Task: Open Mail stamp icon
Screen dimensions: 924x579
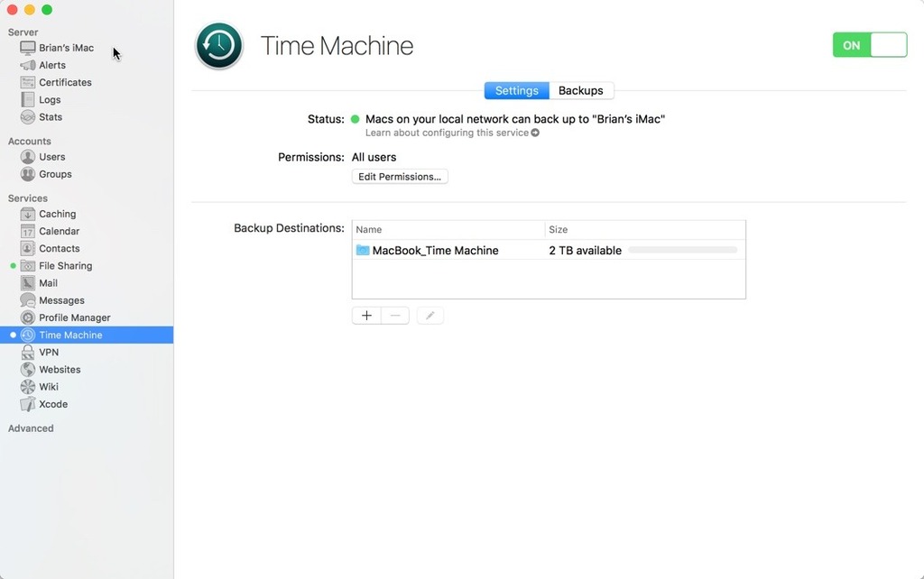Action: pyautogui.click(x=28, y=282)
